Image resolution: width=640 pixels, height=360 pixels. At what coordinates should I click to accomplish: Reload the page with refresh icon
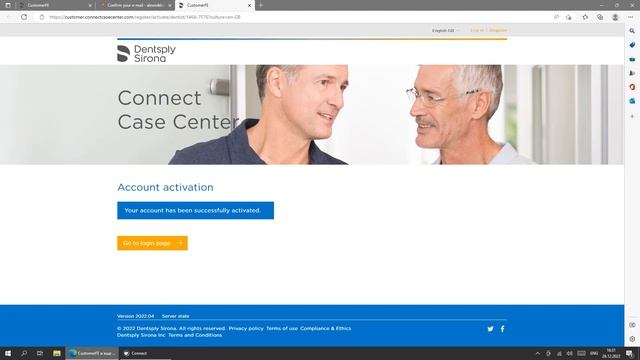pyautogui.click(x=24, y=17)
